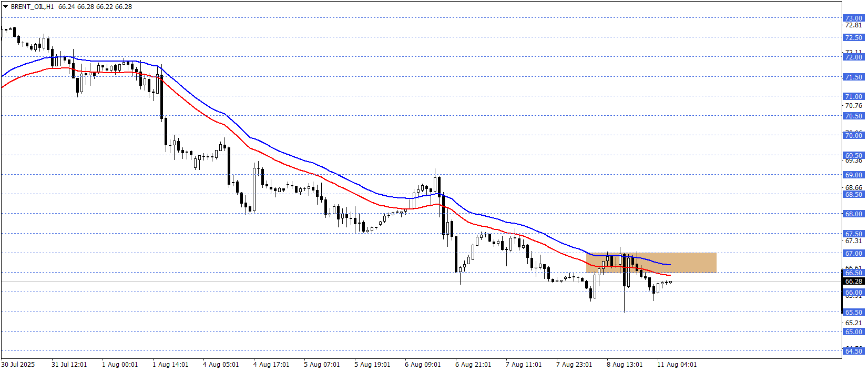Click the 5 Aug 07:01 time axis label
Viewport: 868px width, 371px height.
click(322, 364)
